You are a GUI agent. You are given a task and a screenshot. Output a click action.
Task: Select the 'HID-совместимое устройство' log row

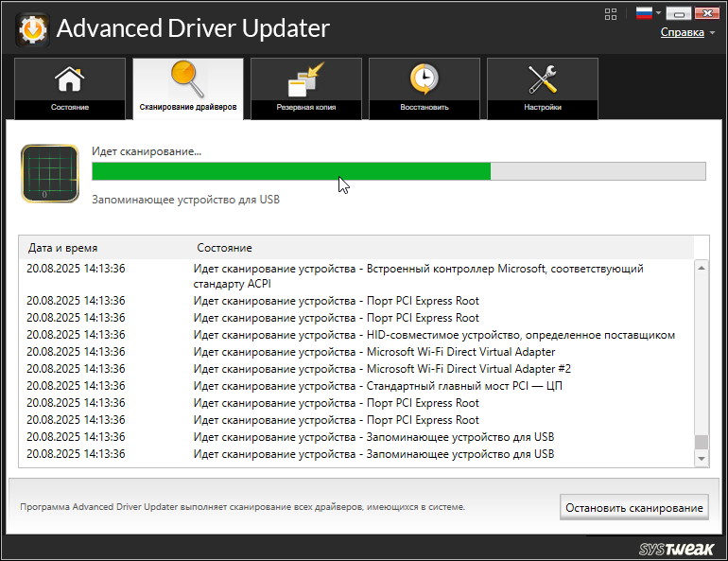[356, 335]
